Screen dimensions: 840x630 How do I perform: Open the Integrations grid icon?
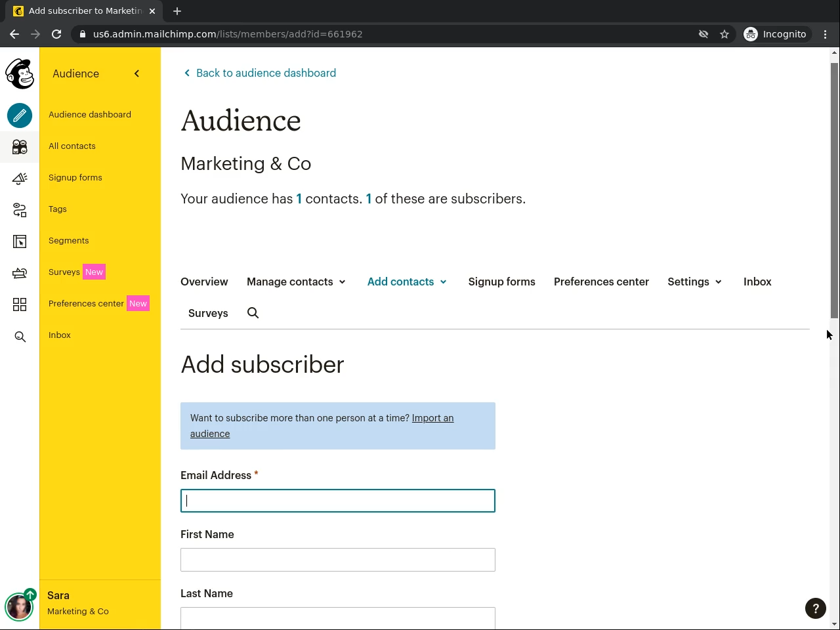20,304
